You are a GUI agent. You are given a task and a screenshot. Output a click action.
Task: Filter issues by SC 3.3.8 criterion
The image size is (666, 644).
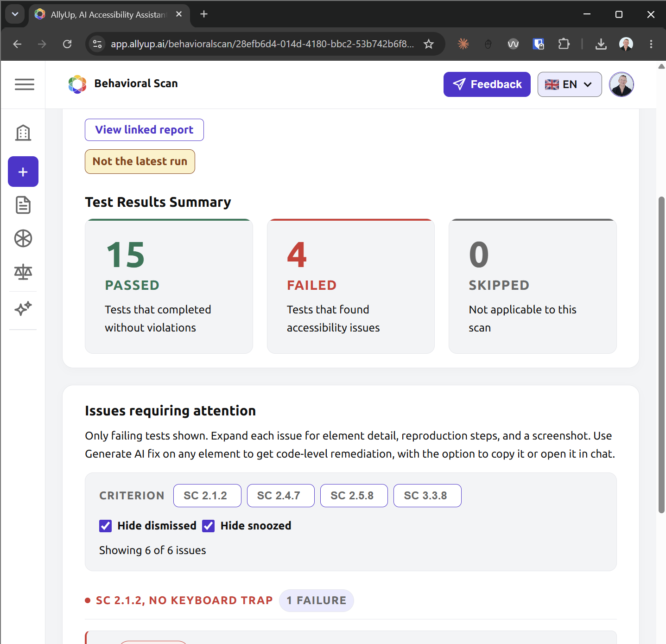point(427,496)
